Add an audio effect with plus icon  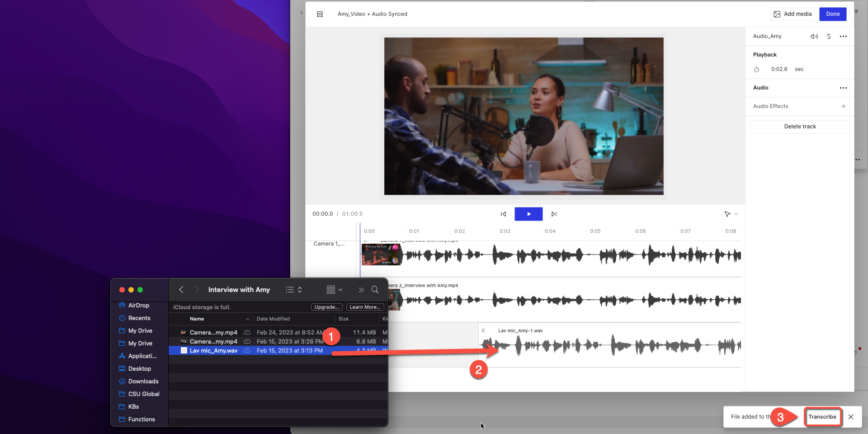click(x=843, y=106)
